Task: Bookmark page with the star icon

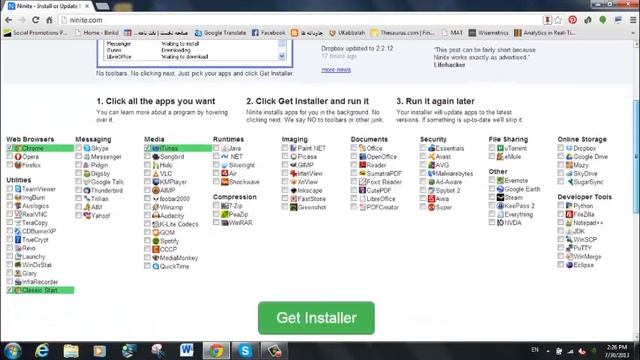Action: pos(558,20)
